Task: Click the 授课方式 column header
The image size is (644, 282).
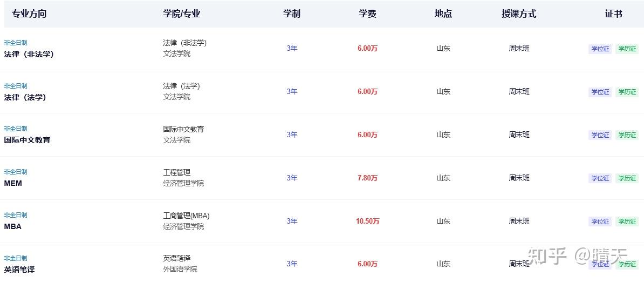Action: pos(518,14)
